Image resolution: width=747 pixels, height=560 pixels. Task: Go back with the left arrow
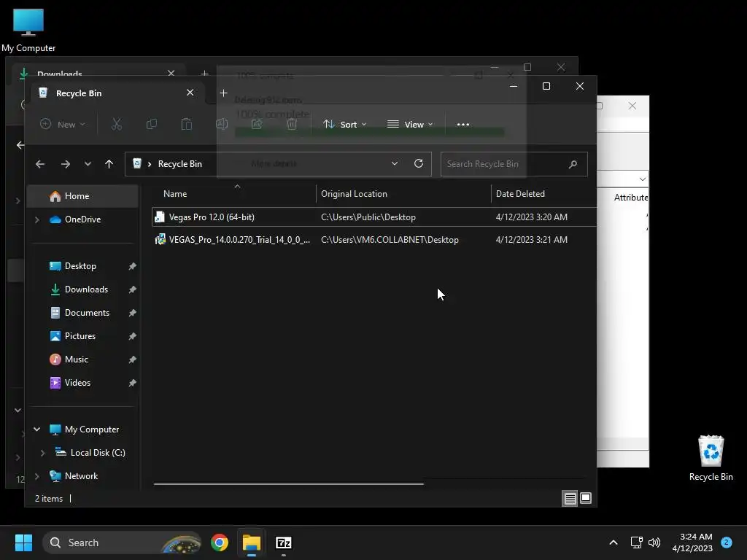pyautogui.click(x=40, y=164)
